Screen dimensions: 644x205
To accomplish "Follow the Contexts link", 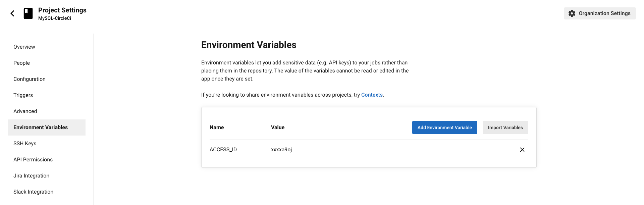I will [x=372, y=95].
